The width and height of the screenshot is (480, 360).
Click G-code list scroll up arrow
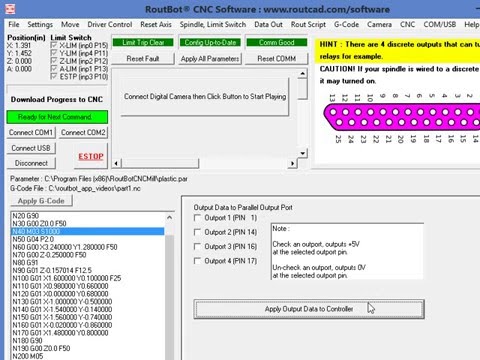pos(169,218)
